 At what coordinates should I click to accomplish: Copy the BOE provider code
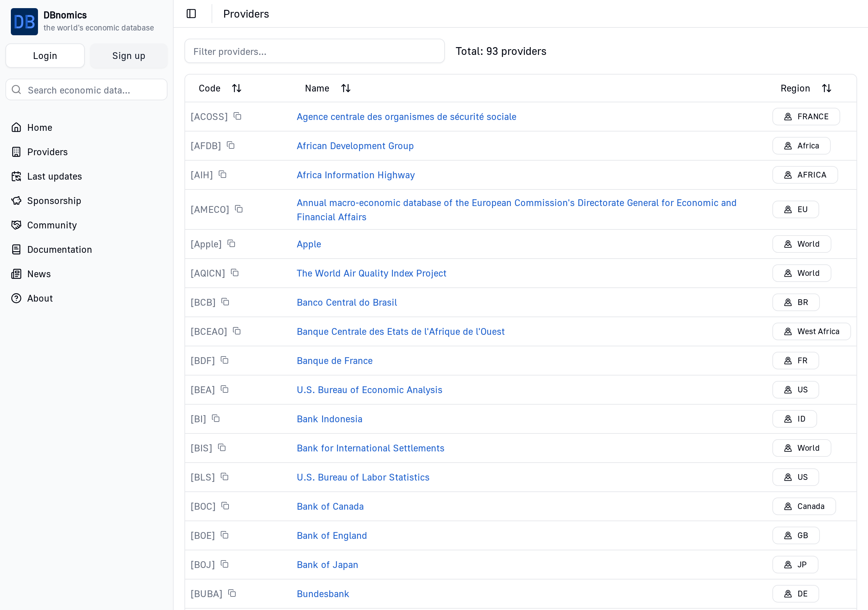224,534
